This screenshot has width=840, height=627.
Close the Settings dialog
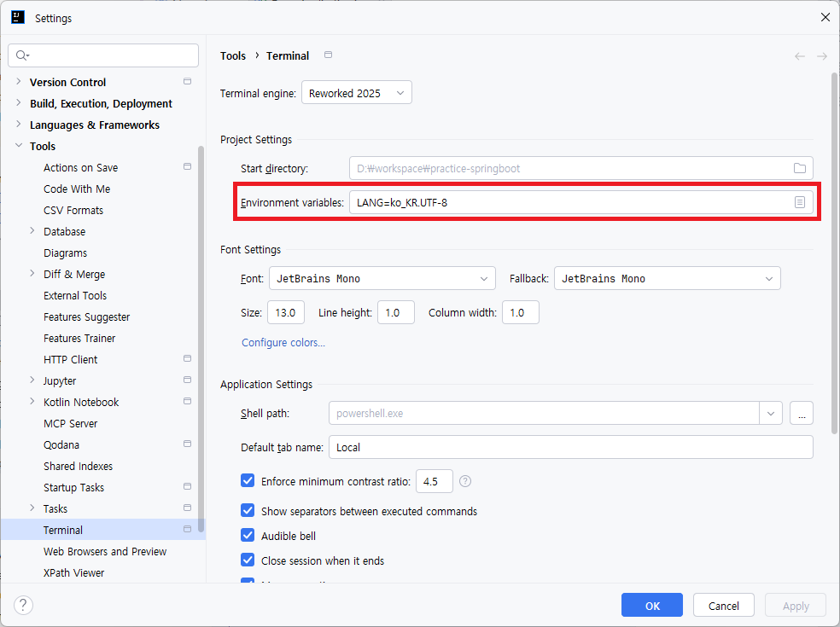pos(825,17)
